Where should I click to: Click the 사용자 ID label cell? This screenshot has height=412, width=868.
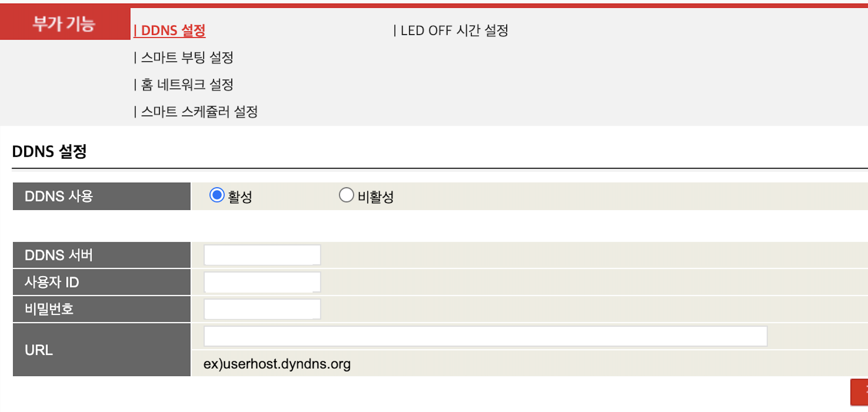tap(102, 282)
